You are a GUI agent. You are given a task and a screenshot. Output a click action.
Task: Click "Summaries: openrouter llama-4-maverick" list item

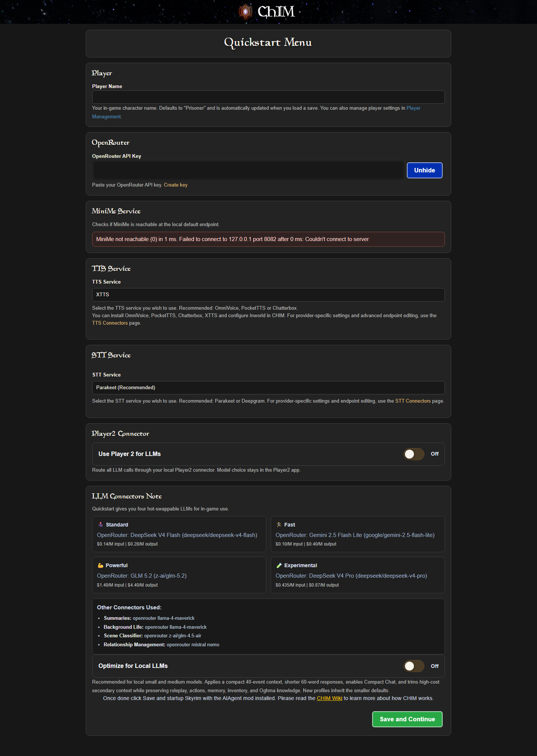149,618
